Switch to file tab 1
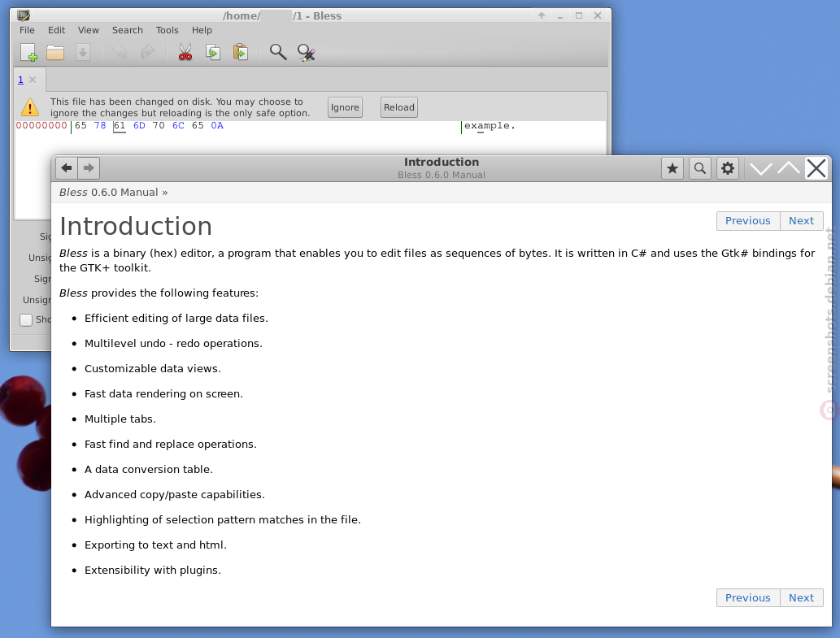Image resolution: width=840 pixels, height=638 pixels. (x=21, y=80)
